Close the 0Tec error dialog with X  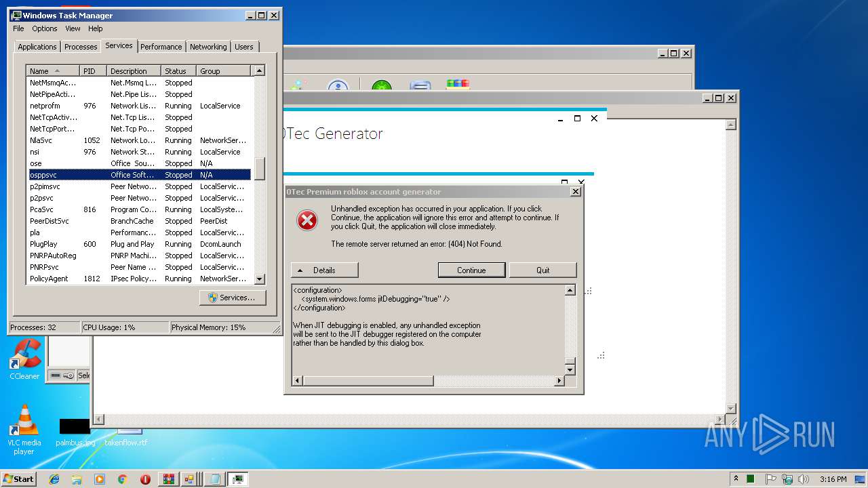(575, 192)
